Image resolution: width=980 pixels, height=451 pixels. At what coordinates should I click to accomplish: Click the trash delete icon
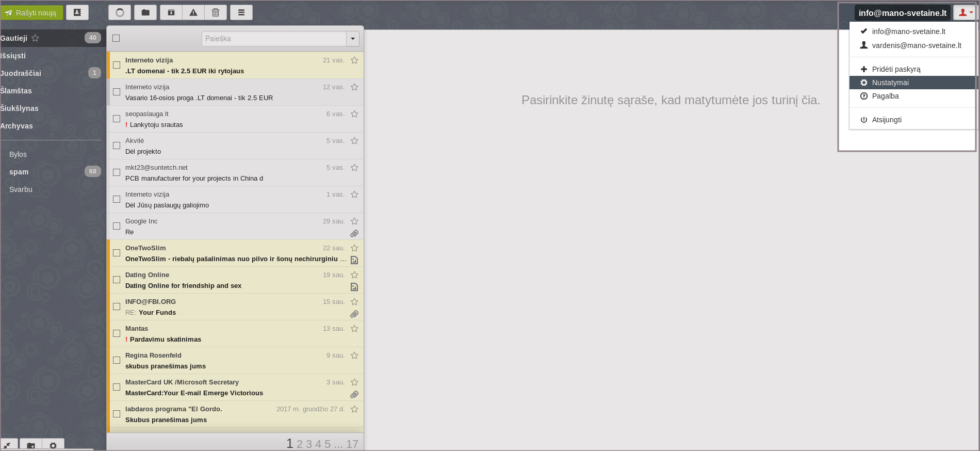216,12
